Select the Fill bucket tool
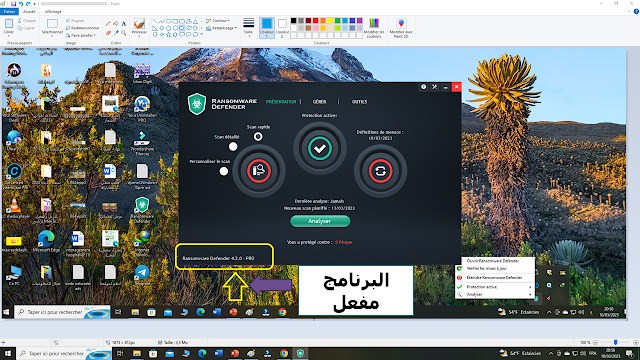640x360 pixels. (x=116, y=24)
